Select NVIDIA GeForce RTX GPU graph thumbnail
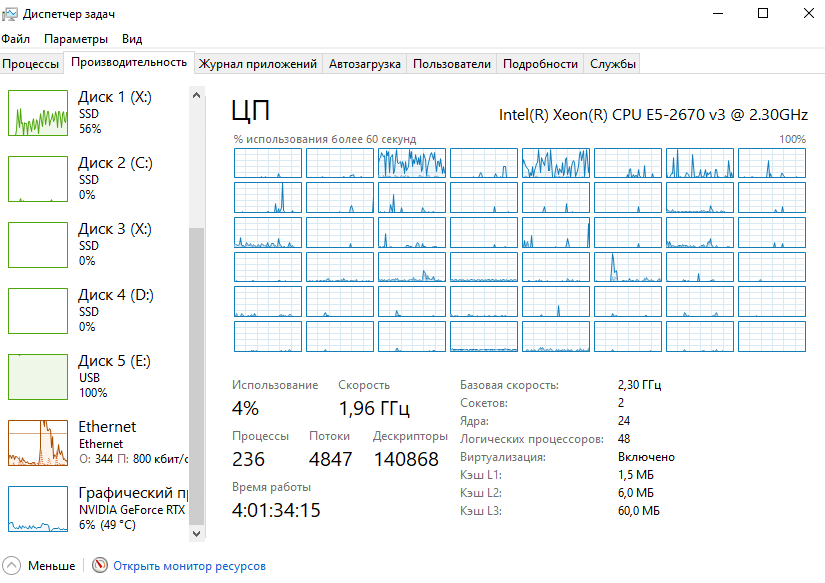Image resolution: width=825 pixels, height=583 pixels. coord(38,509)
